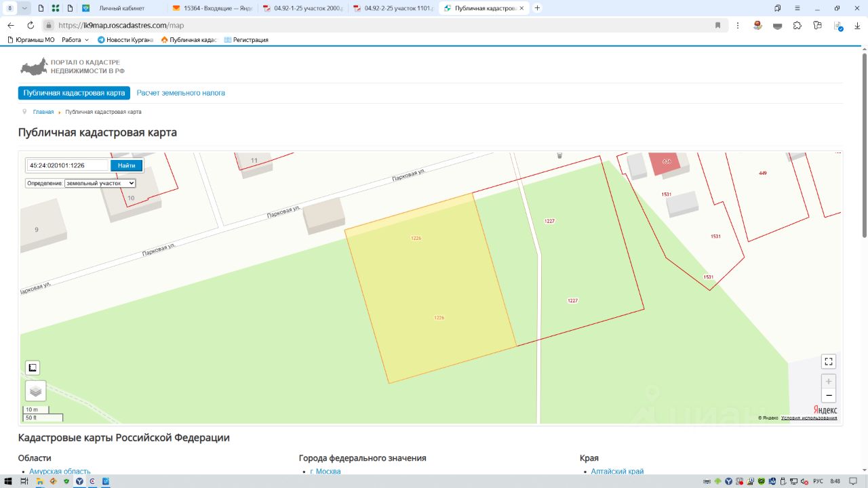The height and width of the screenshot is (488, 868).
Task: Open the page options three-dot menu
Action: 738,26
